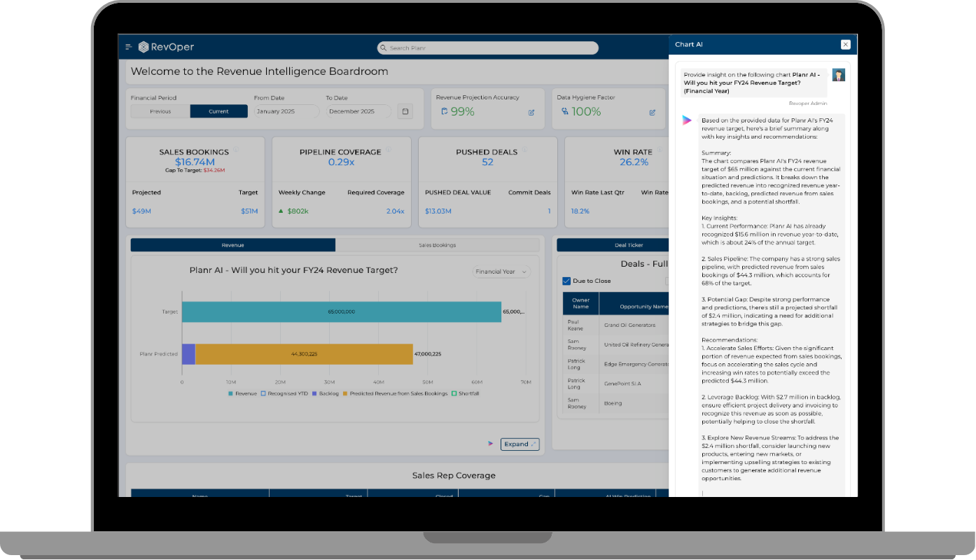The height and width of the screenshot is (560, 976).
Task: Show info for Sales Bookings card
Action: tap(236, 150)
